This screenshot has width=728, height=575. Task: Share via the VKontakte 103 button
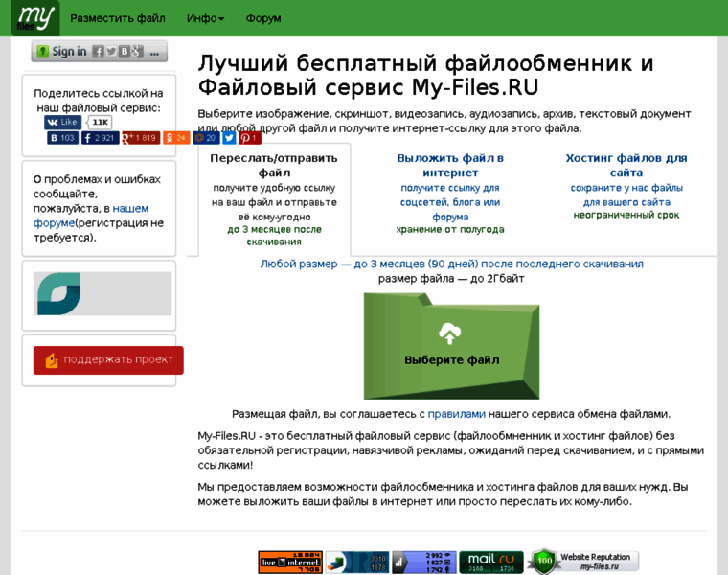click(x=62, y=138)
